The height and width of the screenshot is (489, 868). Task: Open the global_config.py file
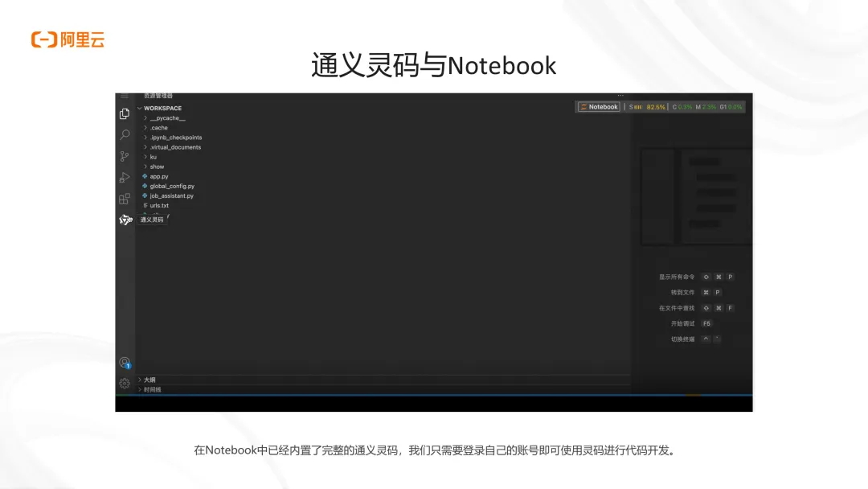click(x=172, y=186)
